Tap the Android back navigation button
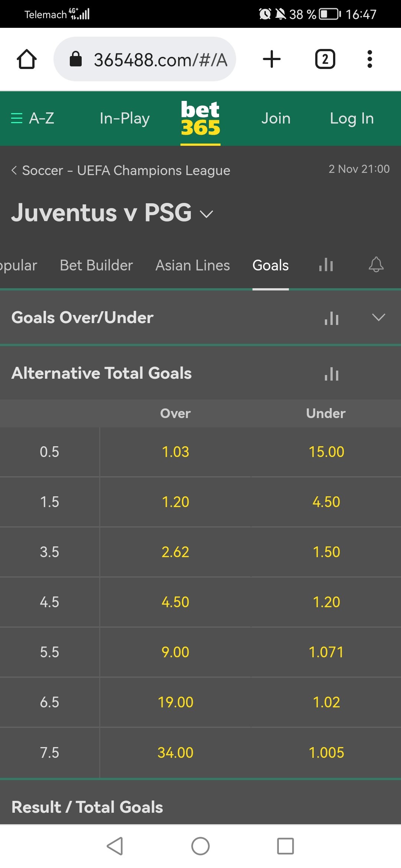The width and height of the screenshot is (401, 868). [x=115, y=846]
